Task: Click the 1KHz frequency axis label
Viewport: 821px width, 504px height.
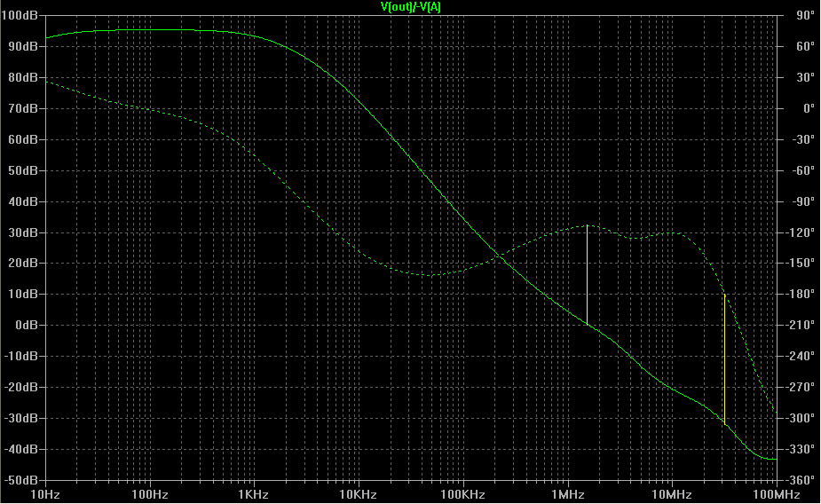Action: (x=254, y=494)
